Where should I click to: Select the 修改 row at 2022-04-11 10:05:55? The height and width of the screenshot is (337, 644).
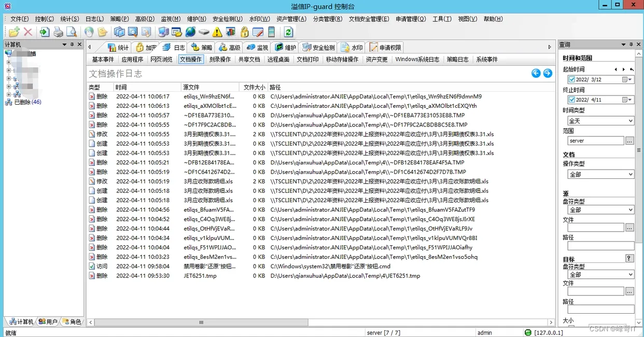pos(320,134)
